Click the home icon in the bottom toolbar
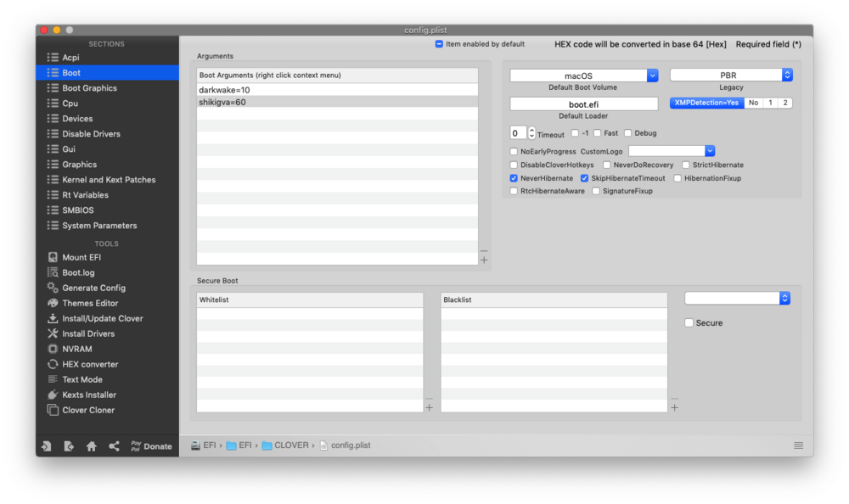 pyautogui.click(x=92, y=446)
